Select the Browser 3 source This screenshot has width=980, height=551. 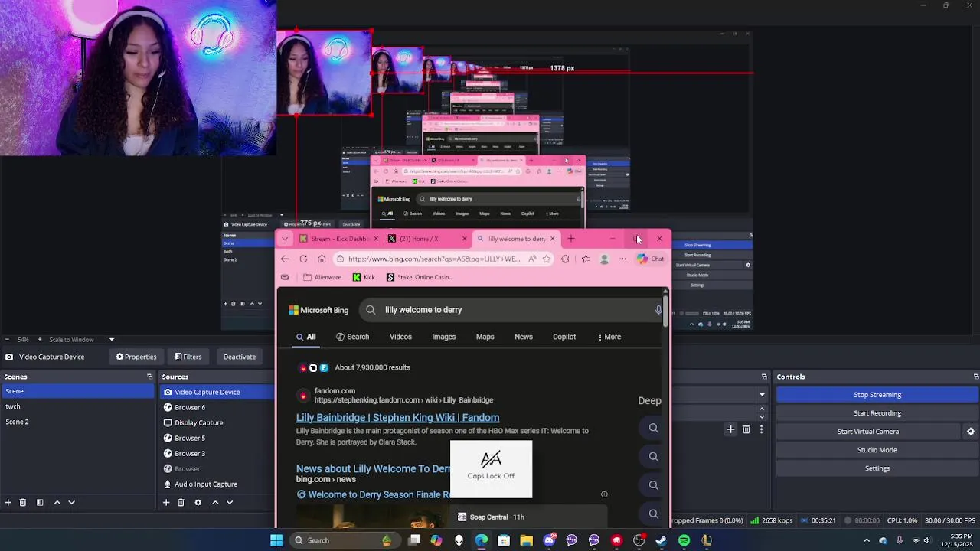[x=217, y=453]
